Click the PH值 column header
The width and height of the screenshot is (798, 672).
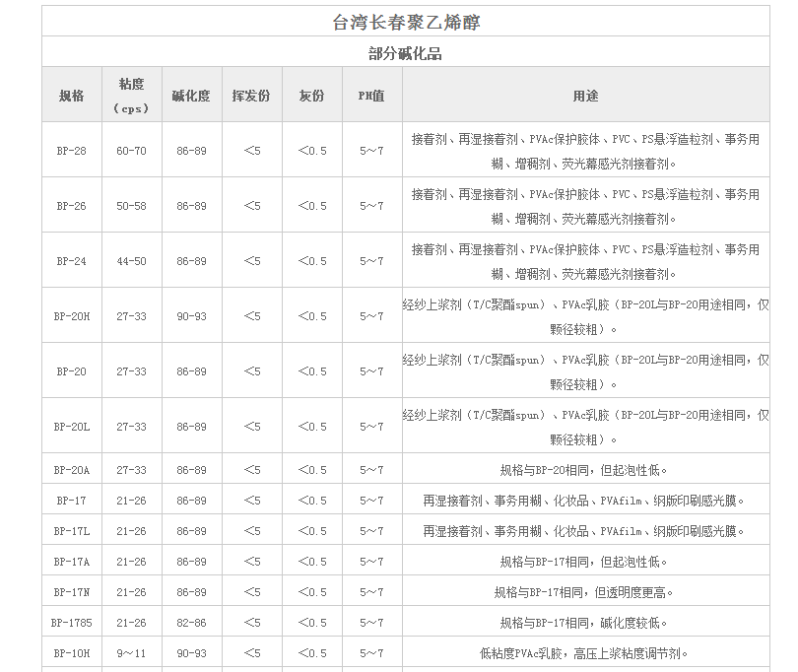click(371, 96)
